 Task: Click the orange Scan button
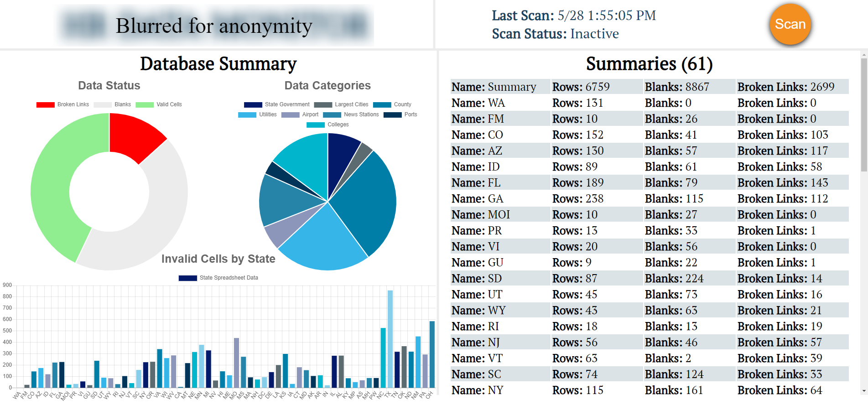coord(790,24)
